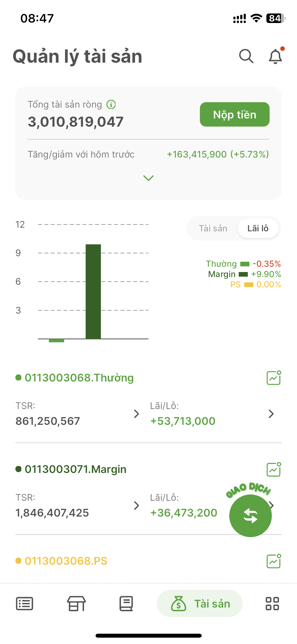The width and height of the screenshot is (297, 644).
Task: Open the 0113003071.Margin account link
Action: pyautogui.click(x=75, y=470)
